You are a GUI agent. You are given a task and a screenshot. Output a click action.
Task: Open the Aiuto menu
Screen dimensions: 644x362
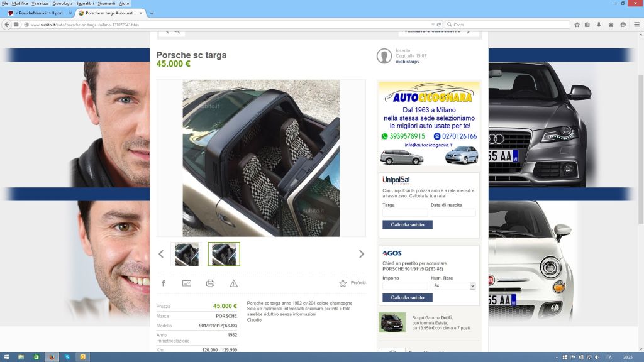124,3
